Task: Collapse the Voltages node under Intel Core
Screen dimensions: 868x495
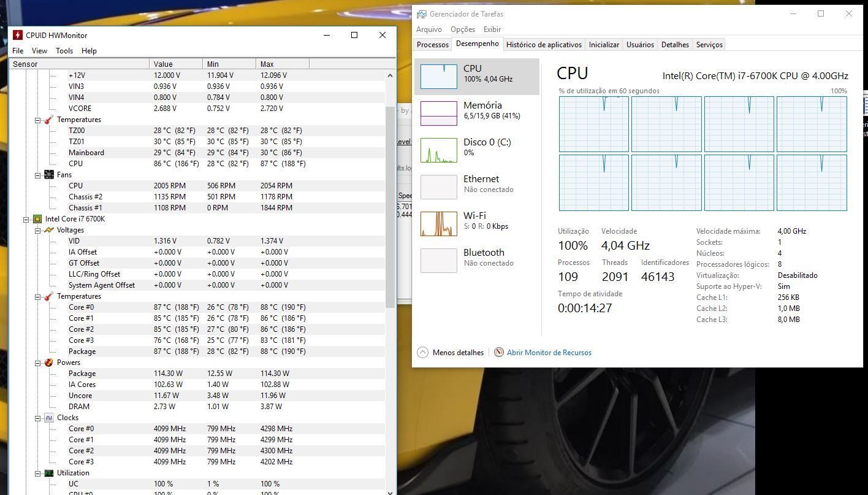Action: tap(37, 231)
